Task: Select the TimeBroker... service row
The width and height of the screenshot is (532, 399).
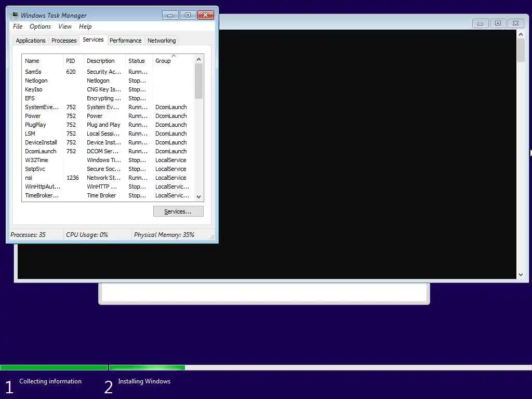Action: (x=109, y=195)
